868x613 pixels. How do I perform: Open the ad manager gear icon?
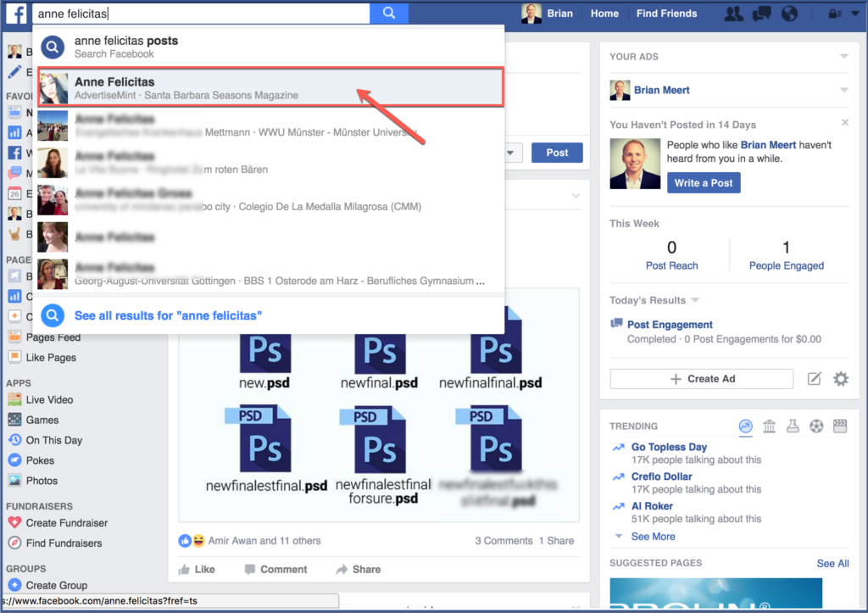pos(841,379)
